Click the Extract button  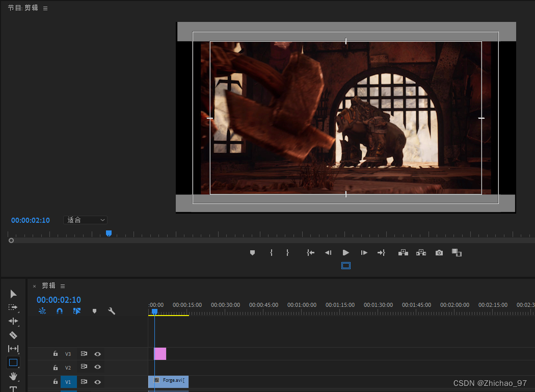421,253
